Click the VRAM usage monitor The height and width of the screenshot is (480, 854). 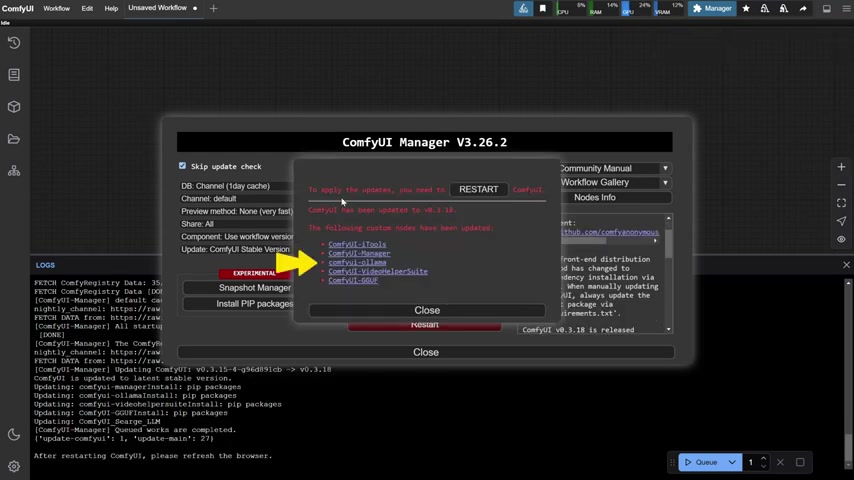669,8
